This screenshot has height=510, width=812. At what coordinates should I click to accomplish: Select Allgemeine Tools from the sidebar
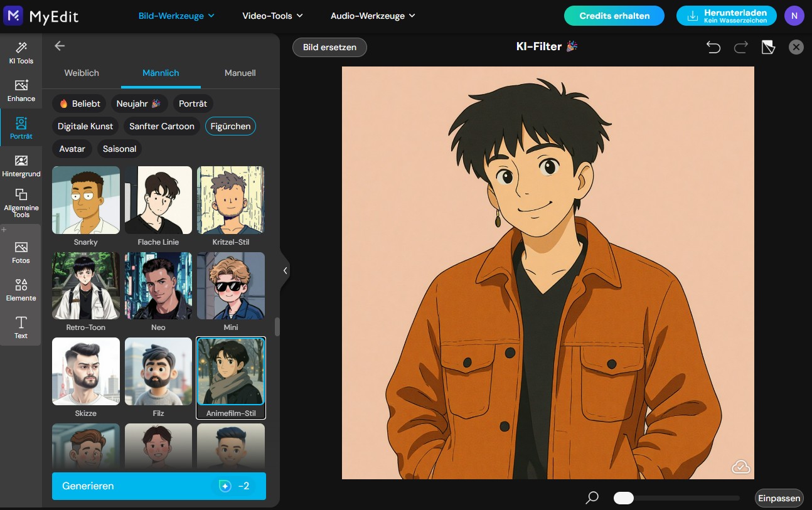tap(21, 202)
